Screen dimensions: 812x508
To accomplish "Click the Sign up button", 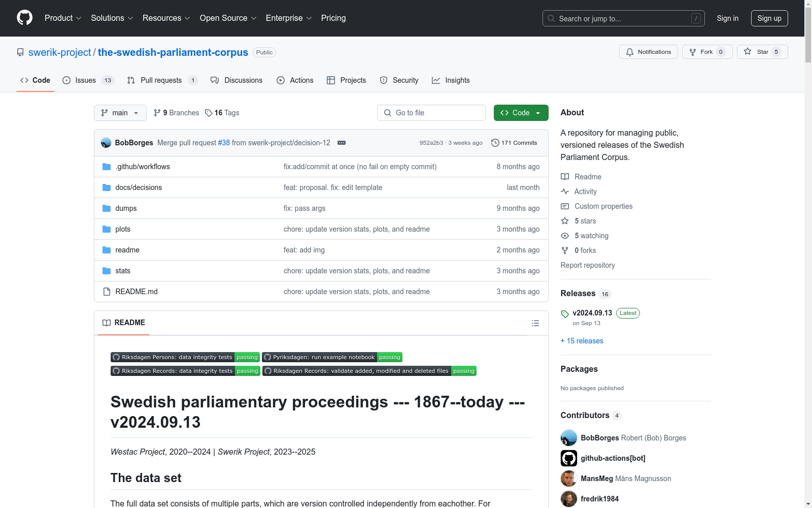I will click(x=769, y=18).
